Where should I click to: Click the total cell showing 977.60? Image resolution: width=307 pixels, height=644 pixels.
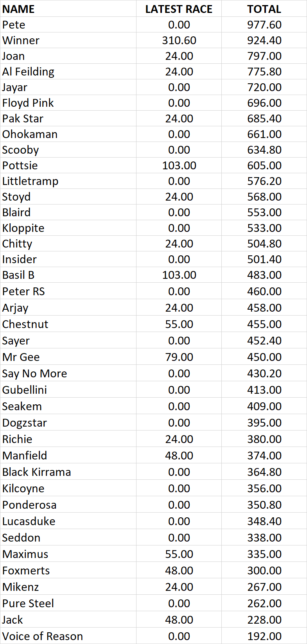click(264, 25)
